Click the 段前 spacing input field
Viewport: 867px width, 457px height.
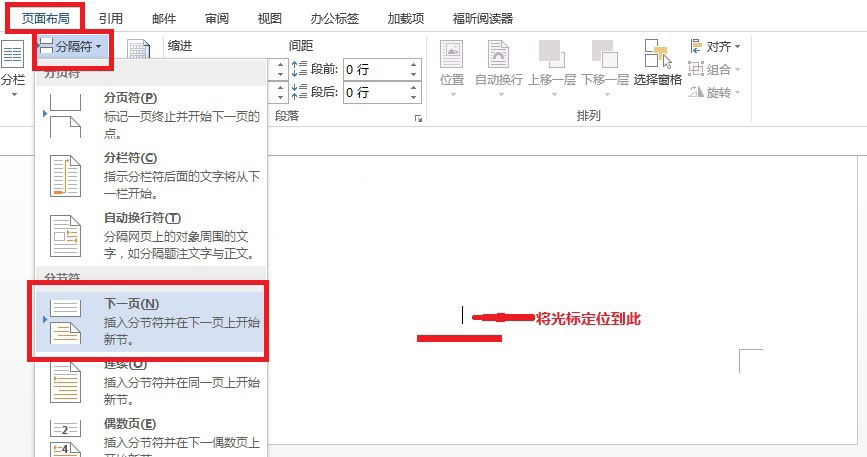(x=376, y=70)
